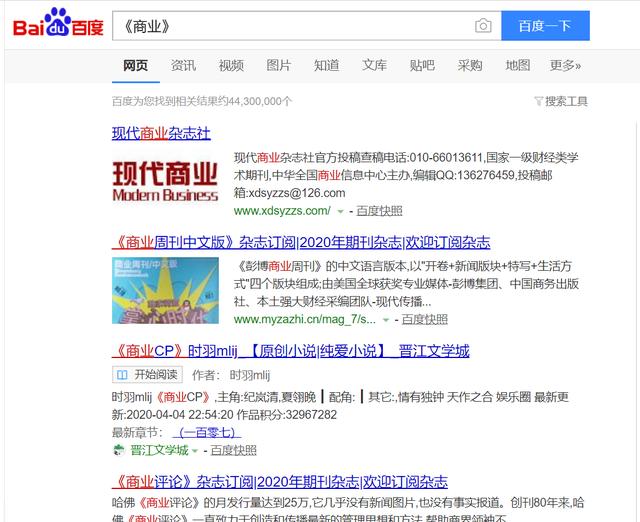The image size is (640, 522).
Task: Select the 网页 tab
Action: coord(136,65)
